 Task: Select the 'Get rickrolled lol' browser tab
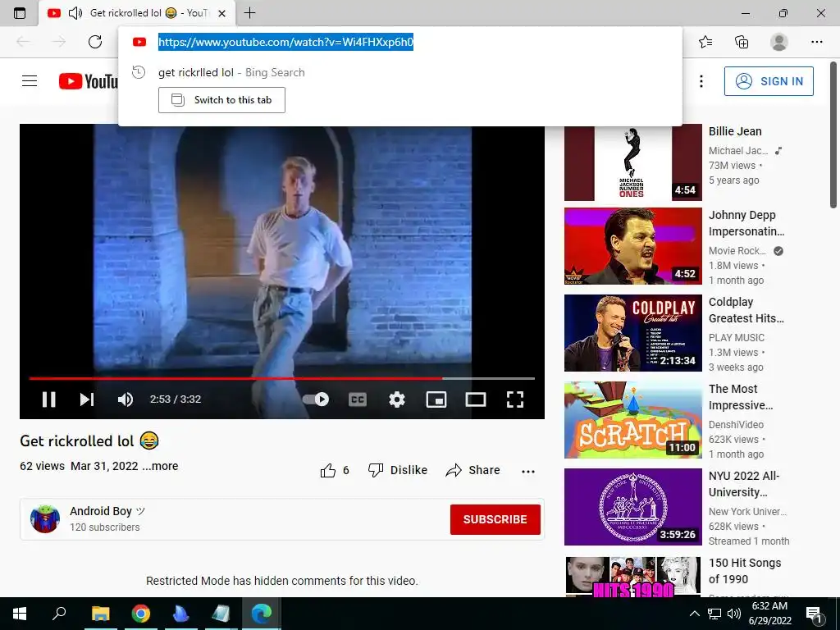point(137,13)
